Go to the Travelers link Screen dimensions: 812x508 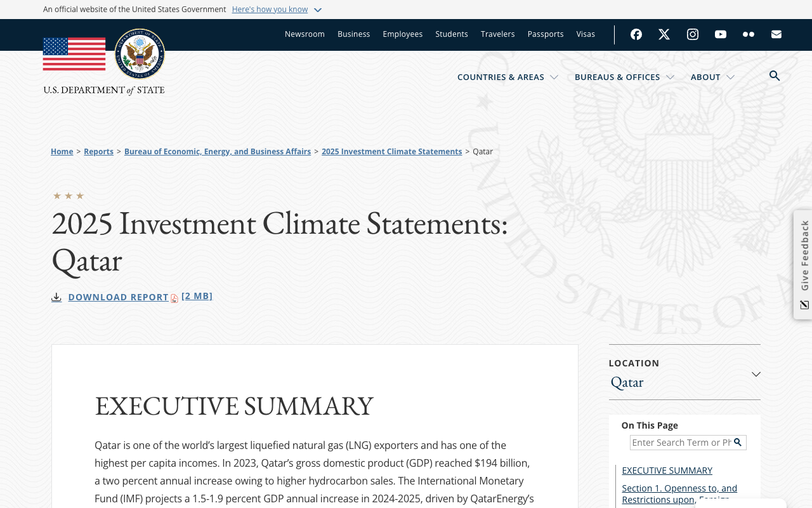498,34
